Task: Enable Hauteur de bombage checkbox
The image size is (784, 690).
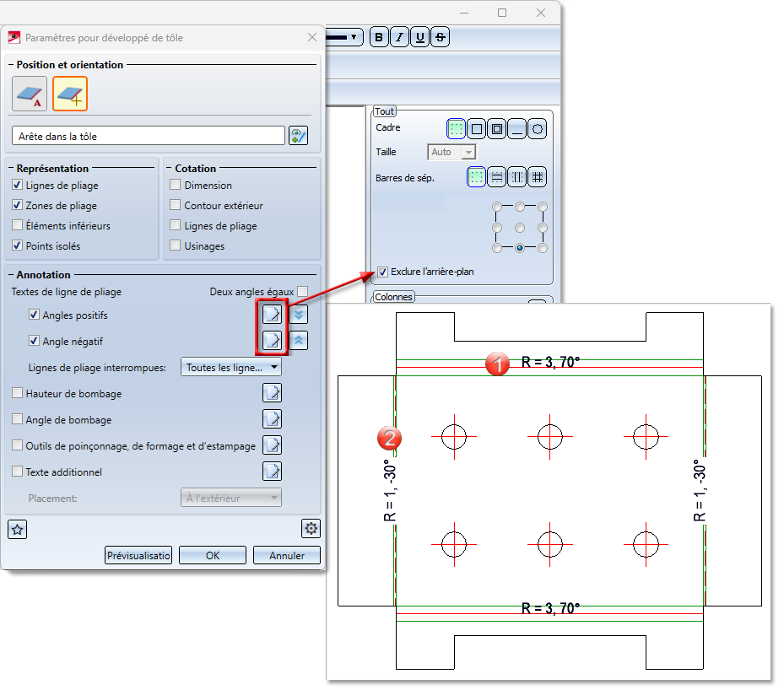Action: [x=18, y=393]
